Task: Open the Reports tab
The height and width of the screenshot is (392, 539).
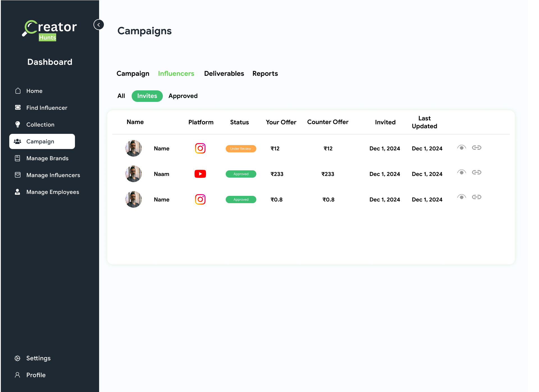Action: [x=265, y=74]
